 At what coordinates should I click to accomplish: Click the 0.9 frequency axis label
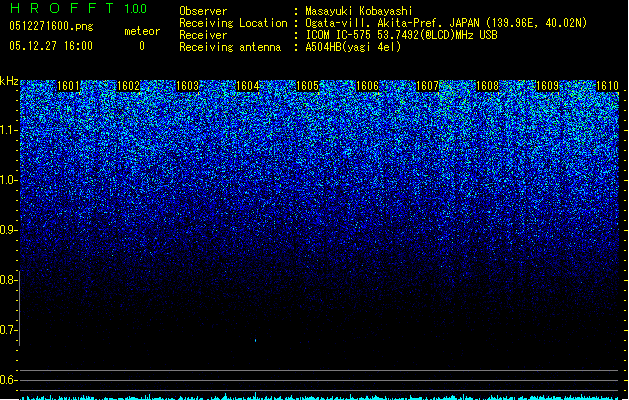click(8, 230)
